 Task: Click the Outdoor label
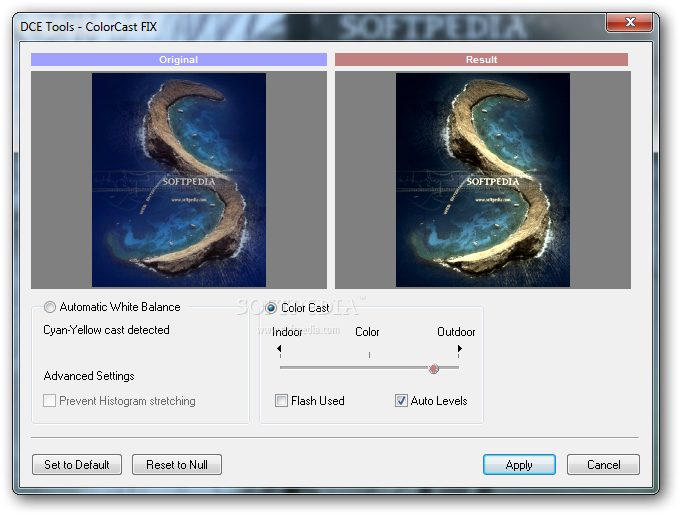pos(456,332)
